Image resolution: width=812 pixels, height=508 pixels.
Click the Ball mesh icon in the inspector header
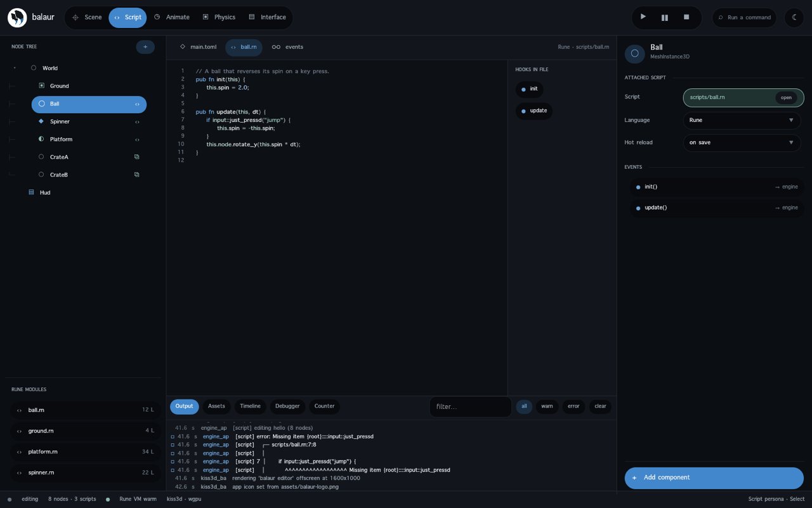(635, 53)
